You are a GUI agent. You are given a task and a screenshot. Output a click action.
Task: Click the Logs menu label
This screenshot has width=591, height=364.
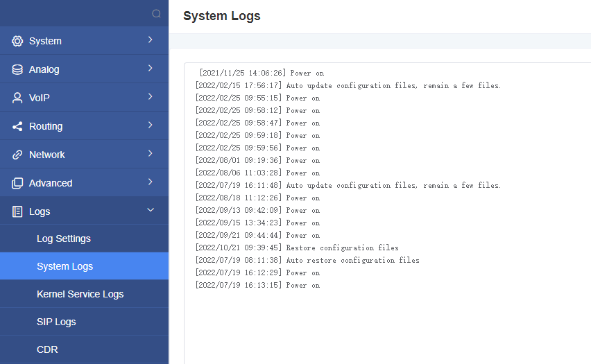coord(40,211)
